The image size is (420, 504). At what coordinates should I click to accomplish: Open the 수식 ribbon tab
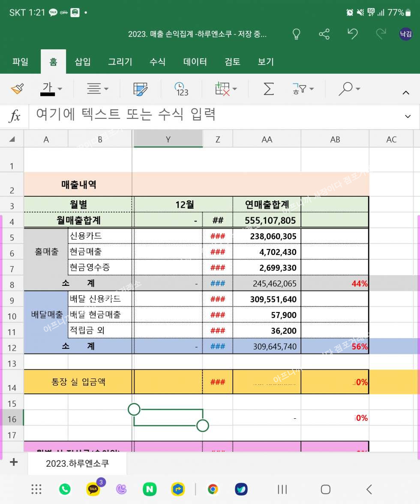[157, 62]
